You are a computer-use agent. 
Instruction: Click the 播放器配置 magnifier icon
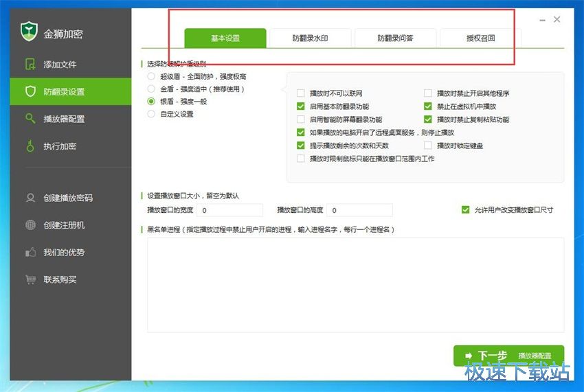30,119
